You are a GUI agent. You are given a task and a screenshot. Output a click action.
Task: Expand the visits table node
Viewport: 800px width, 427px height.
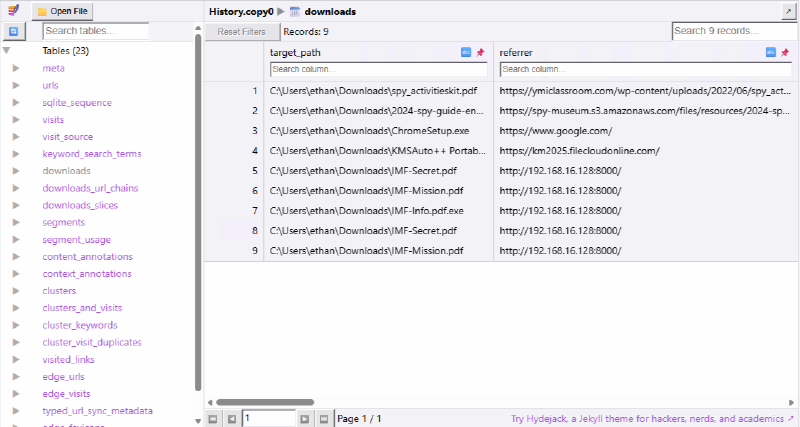[x=16, y=119]
